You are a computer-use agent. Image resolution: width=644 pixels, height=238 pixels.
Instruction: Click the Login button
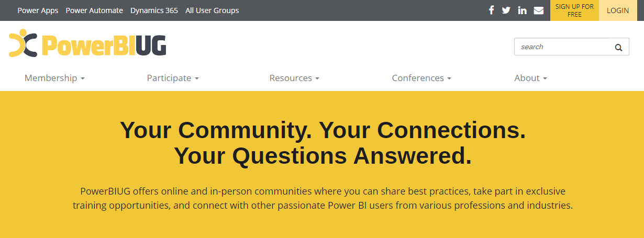[x=618, y=10]
